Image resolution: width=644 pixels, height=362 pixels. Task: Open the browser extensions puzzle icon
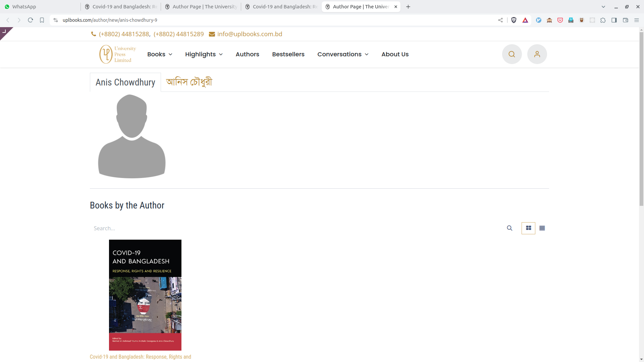[x=603, y=20]
